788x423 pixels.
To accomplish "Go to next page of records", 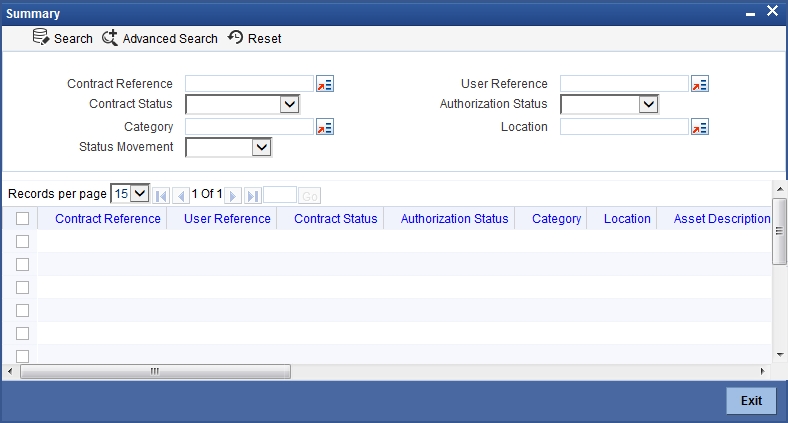I will pos(233,195).
